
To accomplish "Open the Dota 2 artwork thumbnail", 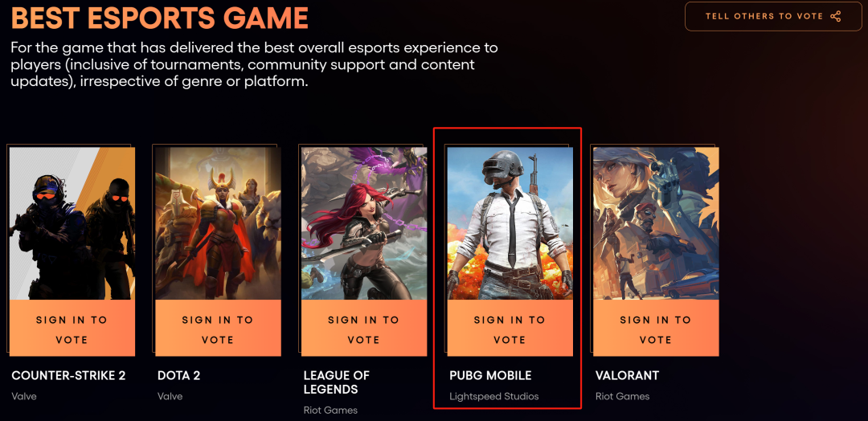I will tap(218, 223).
